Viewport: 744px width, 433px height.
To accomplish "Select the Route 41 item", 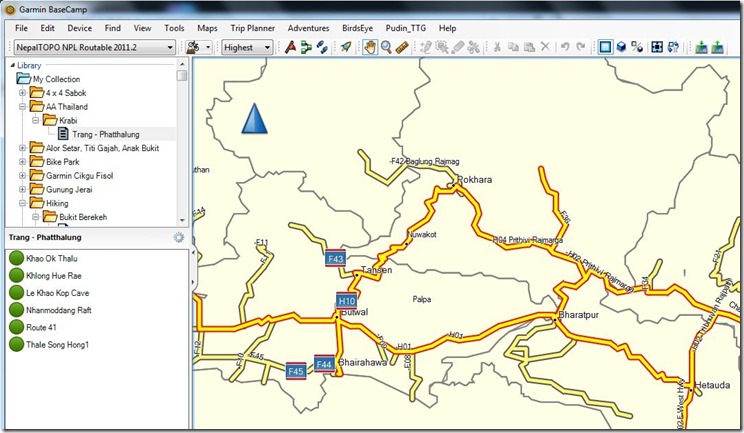I will (41, 327).
